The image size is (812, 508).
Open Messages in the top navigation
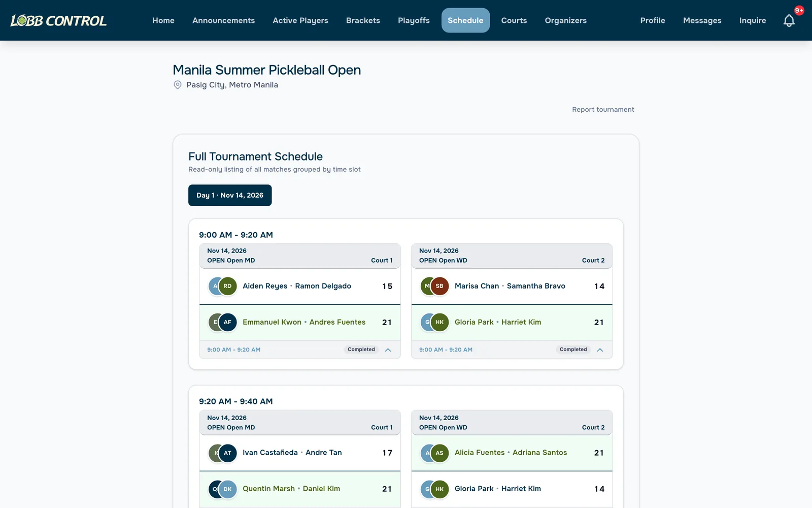[x=702, y=20]
